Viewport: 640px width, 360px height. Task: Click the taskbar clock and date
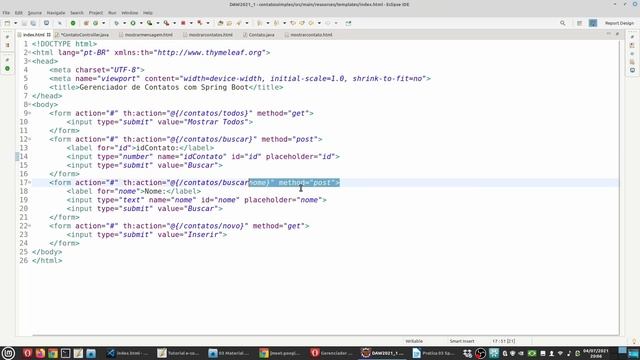[x=596, y=353]
